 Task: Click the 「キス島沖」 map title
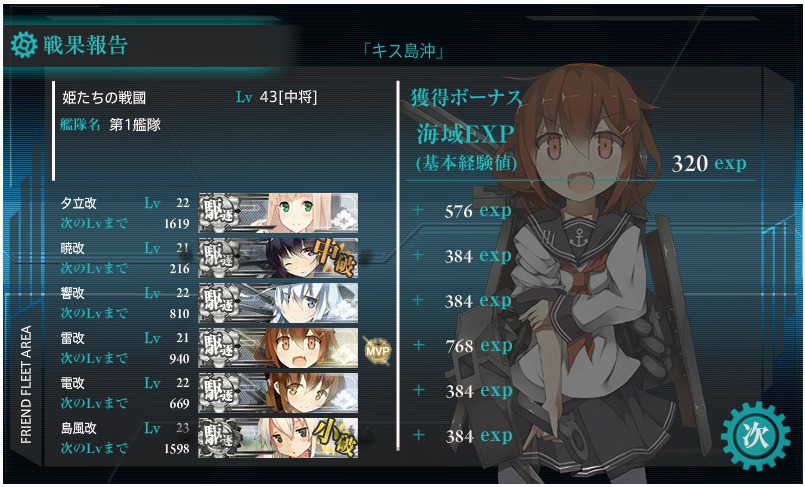click(x=404, y=51)
